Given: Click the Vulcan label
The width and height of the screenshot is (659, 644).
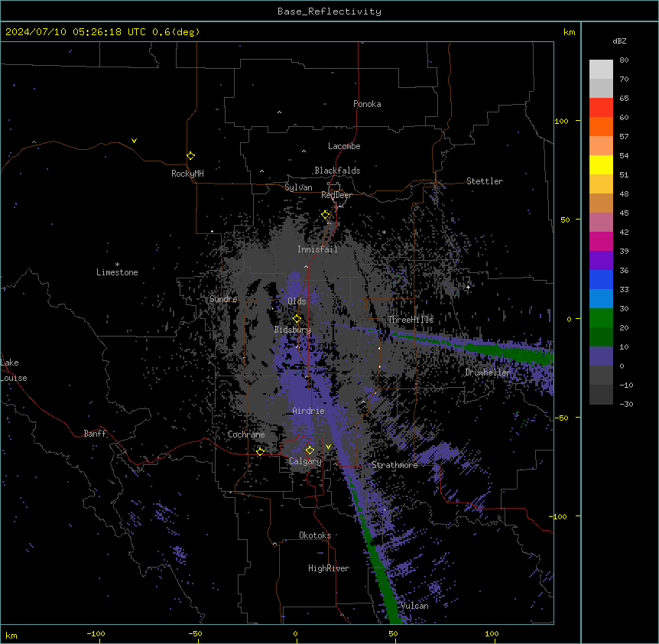Looking at the screenshot, I should point(415,606).
